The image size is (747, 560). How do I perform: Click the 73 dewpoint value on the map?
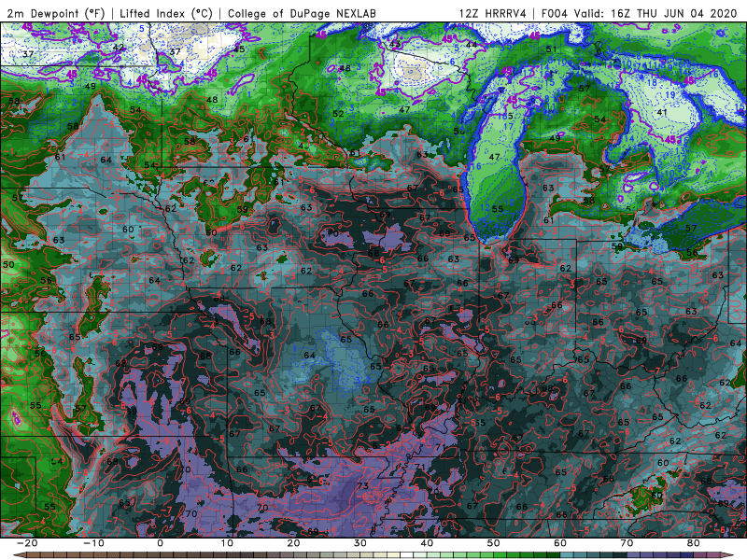(362, 485)
